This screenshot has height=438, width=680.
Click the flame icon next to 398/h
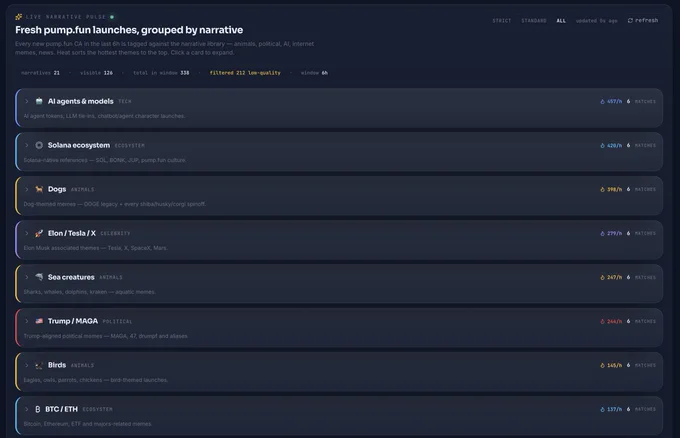coord(602,190)
